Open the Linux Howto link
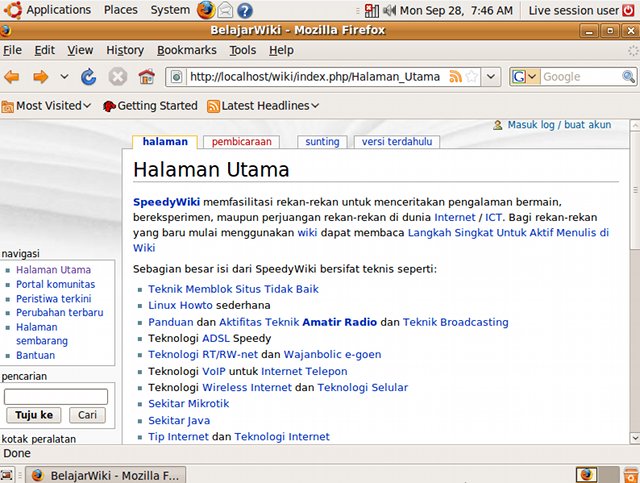 [180, 305]
